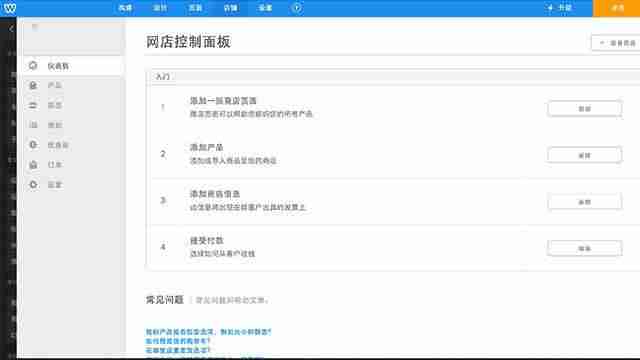
Task: Open the second FAQ link under 常见问题
Action: click(x=178, y=341)
